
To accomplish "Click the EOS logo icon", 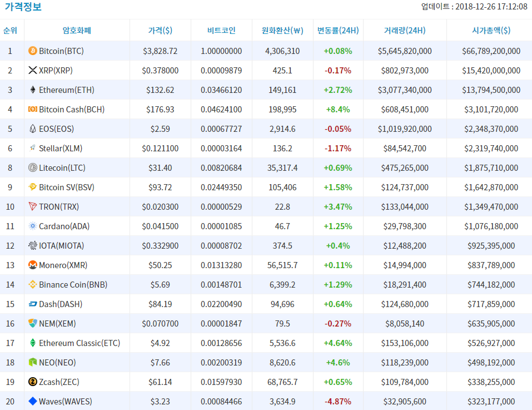I will [33, 129].
